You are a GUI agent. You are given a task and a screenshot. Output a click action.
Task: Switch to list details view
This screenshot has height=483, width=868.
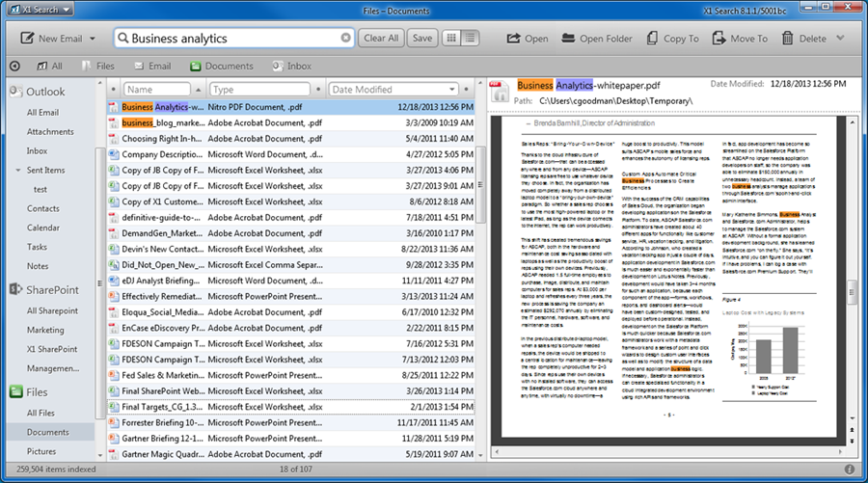470,38
